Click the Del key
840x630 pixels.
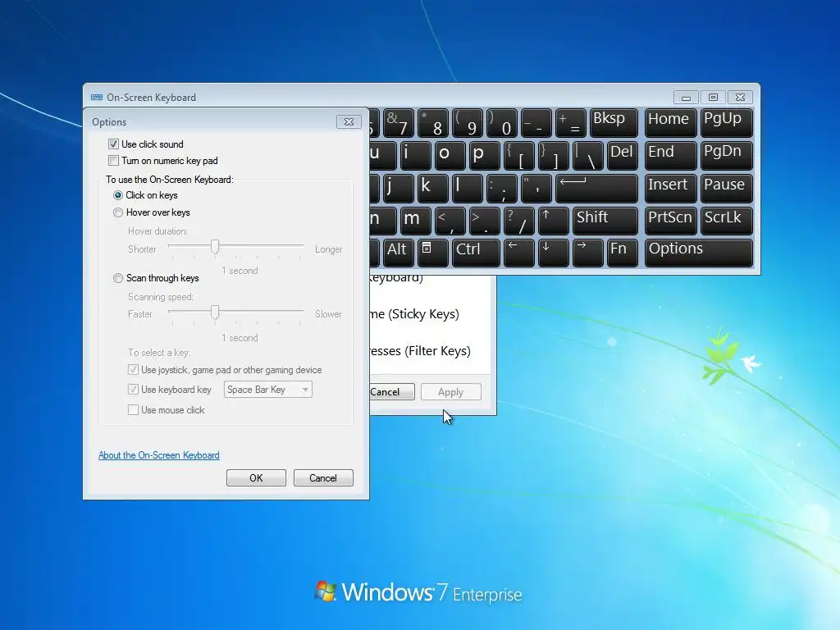pos(623,155)
